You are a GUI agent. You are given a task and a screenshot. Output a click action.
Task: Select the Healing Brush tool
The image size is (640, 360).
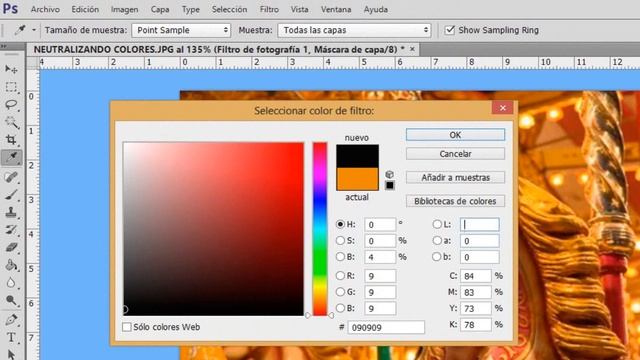(11, 177)
